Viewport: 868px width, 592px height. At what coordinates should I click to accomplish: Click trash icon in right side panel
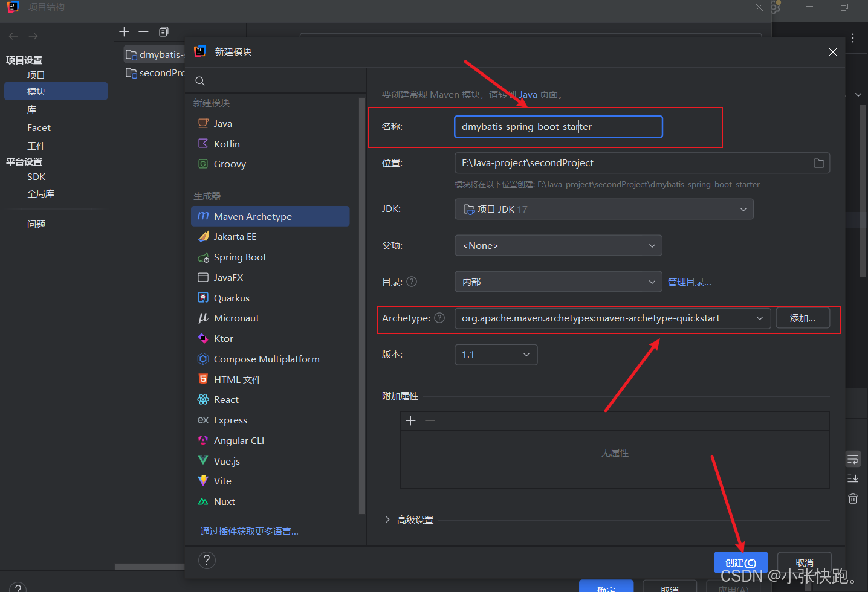(x=853, y=498)
